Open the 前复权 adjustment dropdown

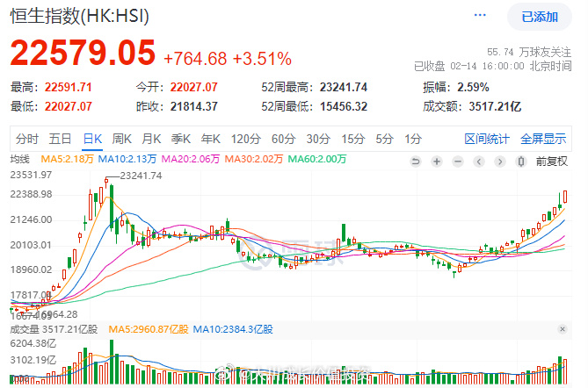click(551, 162)
